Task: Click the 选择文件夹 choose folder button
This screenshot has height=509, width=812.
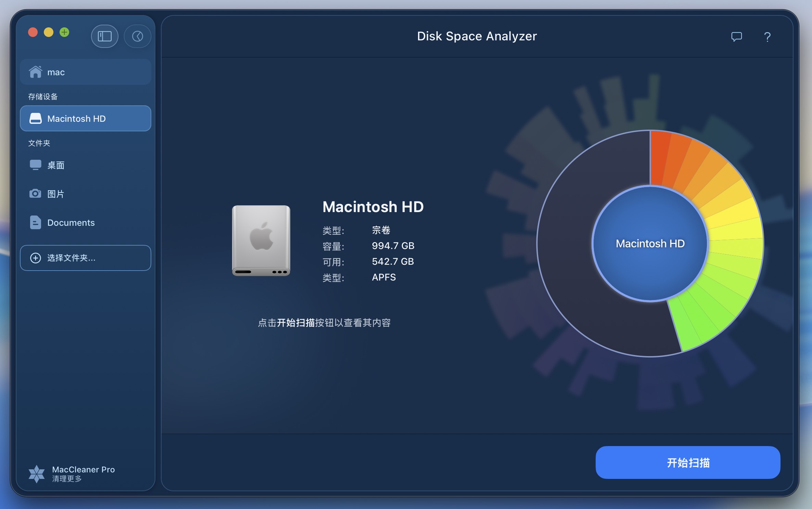Action: coord(86,258)
